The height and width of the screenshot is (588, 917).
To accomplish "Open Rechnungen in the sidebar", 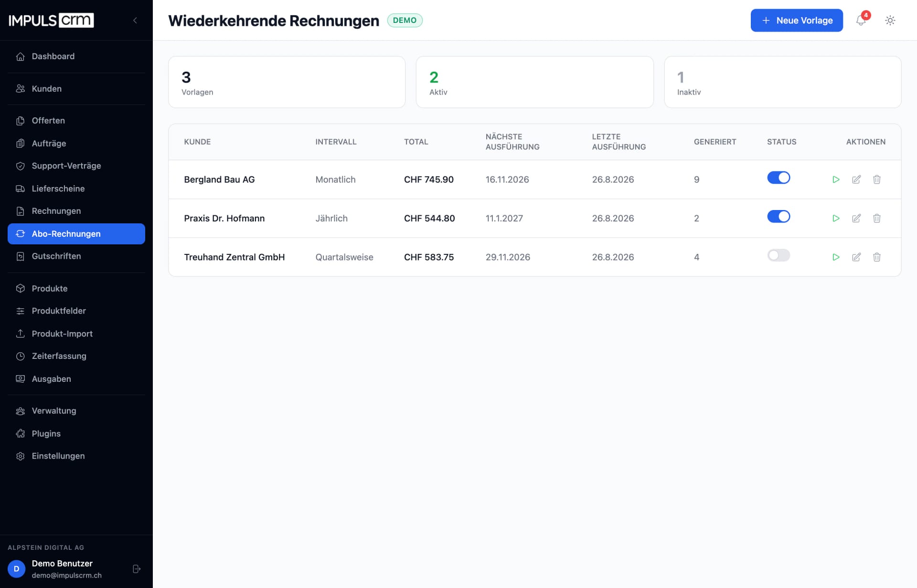I will tap(76, 211).
